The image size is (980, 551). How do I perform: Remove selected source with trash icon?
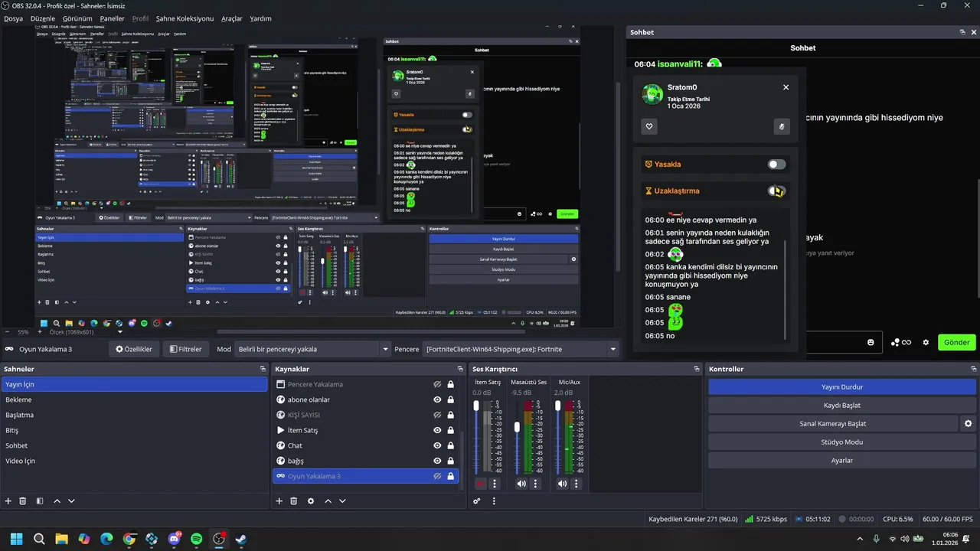click(x=293, y=501)
